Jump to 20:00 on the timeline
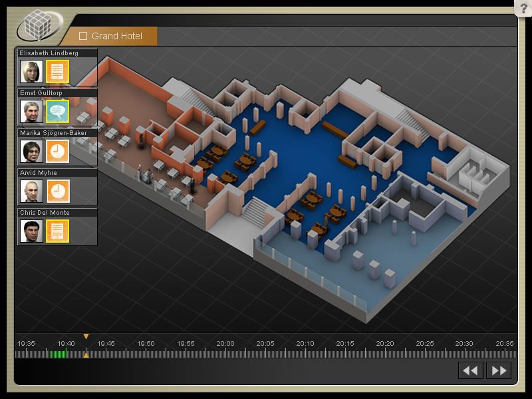This screenshot has height=399, width=532. pyautogui.click(x=225, y=353)
